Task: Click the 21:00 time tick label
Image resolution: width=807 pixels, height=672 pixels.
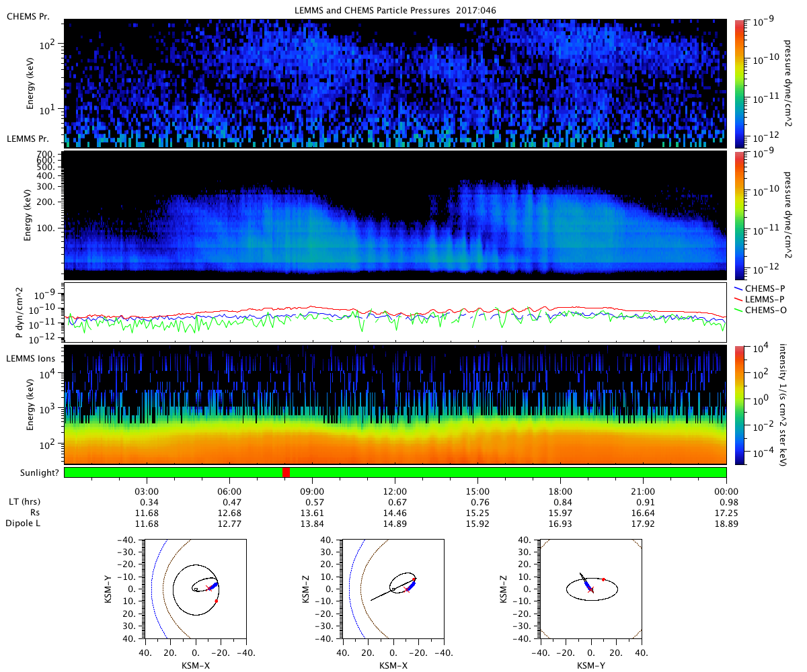Action: click(643, 491)
